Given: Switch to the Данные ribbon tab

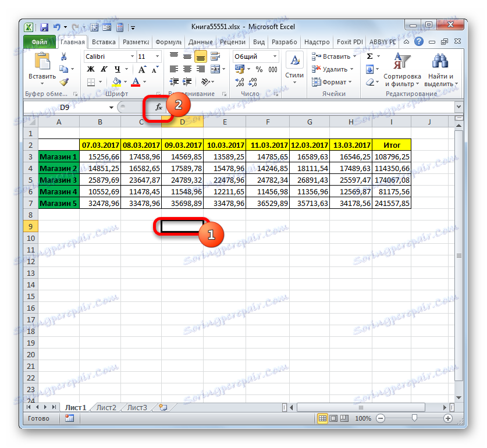Looking at the screenshot, I should (200, 42).
